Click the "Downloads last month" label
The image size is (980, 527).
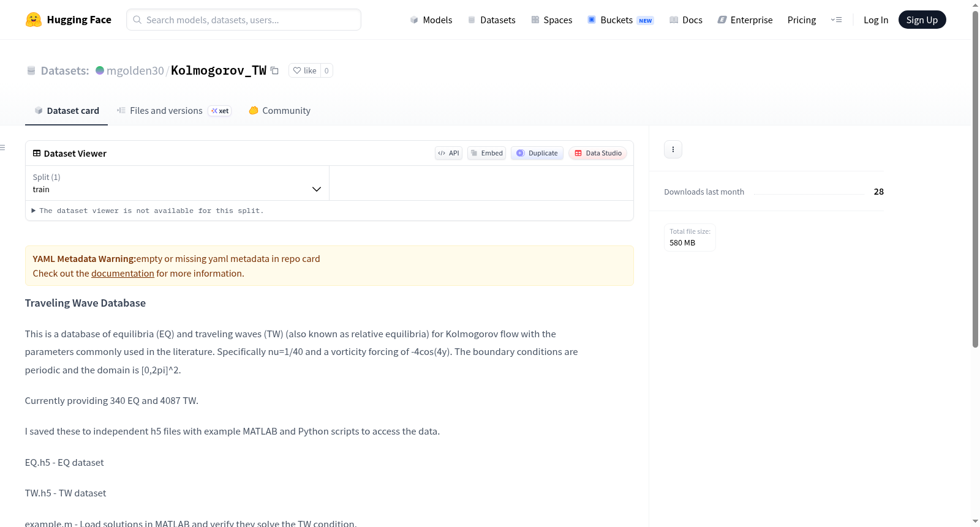[704, 192]
